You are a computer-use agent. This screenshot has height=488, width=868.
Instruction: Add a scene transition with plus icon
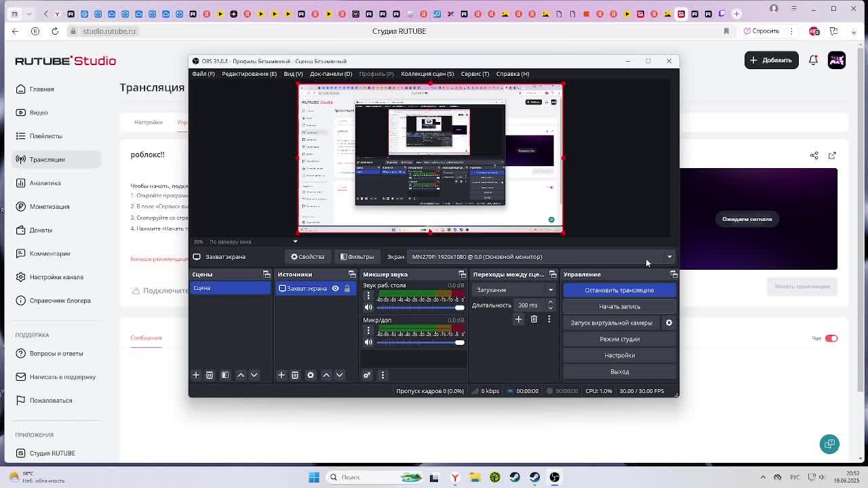[x=518, y=319]
